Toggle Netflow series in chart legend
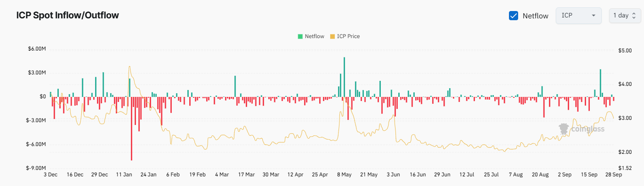The height and width of the screenshot is (186, 644). (311, 36)
